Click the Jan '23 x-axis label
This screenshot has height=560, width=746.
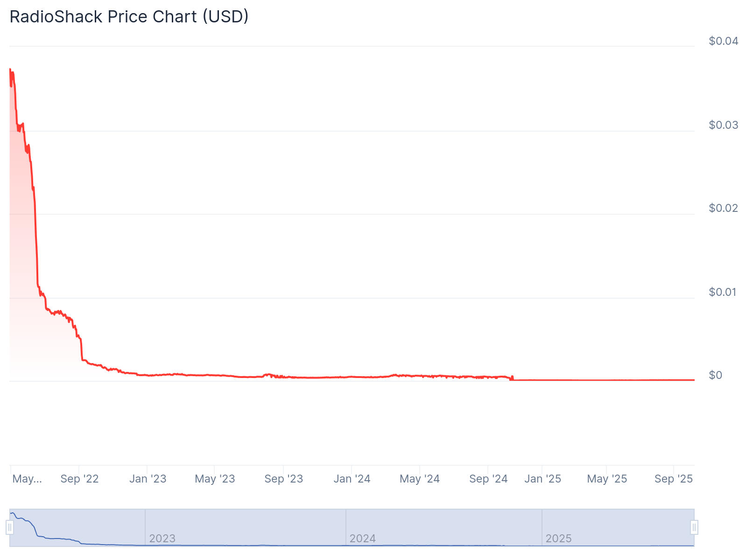148,479
